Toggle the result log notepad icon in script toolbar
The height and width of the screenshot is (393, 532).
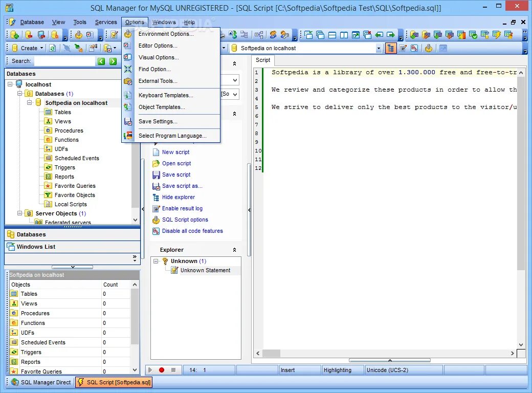403,49
